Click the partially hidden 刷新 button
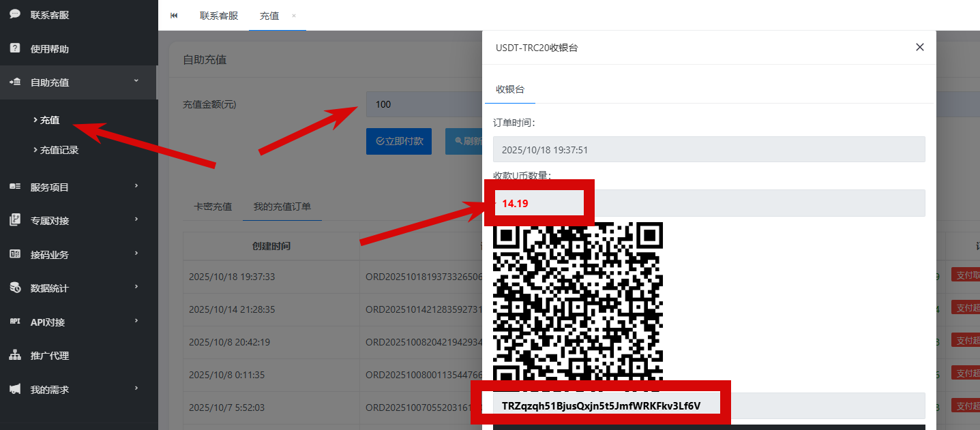Image resolution: width=980 pixels, height=430 pixels. [x=464, y=141]
